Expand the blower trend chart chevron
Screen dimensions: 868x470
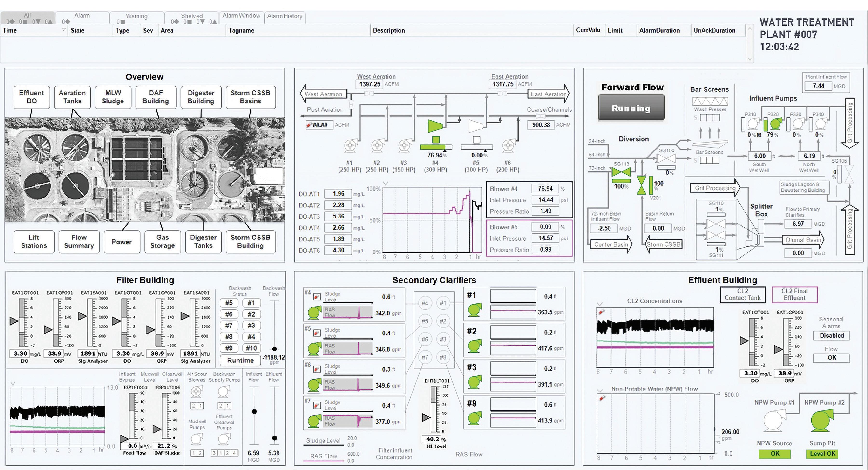386,184
